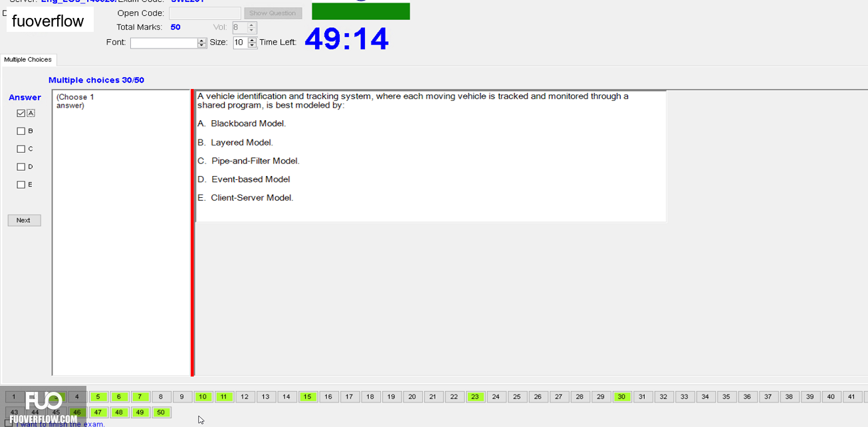The image size is (868, 427).
Task: Jump to question 22
Action: (x=454, y=397)
